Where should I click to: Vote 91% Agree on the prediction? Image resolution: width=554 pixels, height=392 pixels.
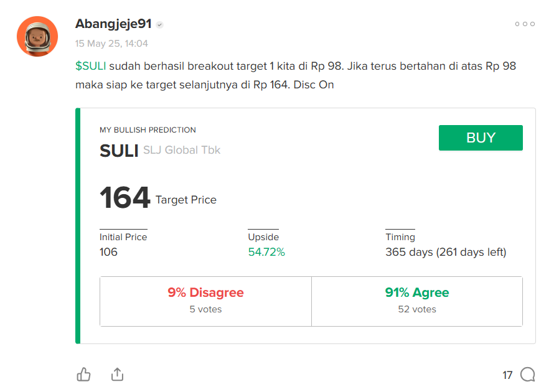tap(417, 301)
